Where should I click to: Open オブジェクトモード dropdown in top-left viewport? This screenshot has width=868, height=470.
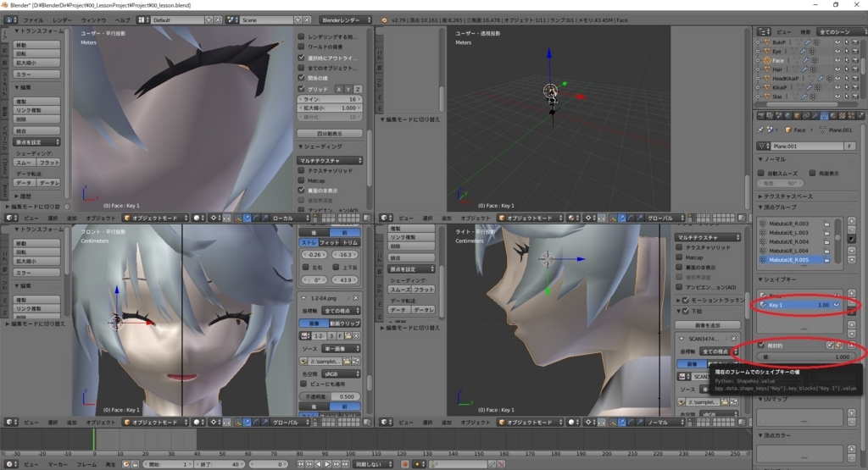[x=154, y=218]
